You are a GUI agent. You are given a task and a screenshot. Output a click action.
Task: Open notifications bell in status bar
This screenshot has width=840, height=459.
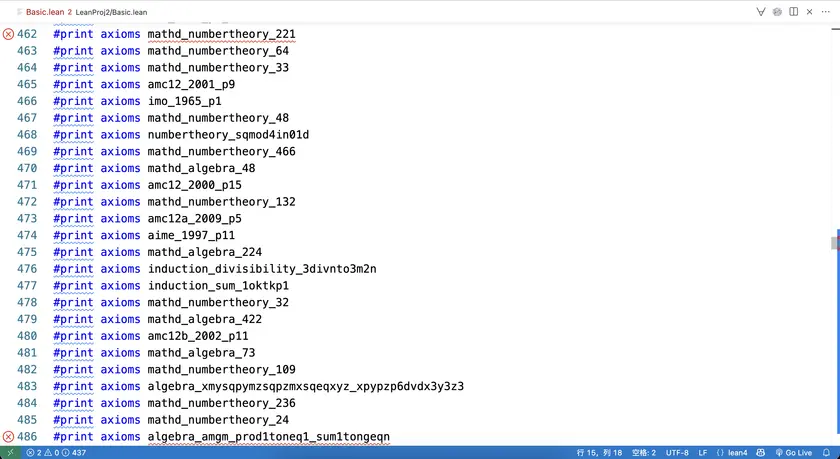[828, 452]
